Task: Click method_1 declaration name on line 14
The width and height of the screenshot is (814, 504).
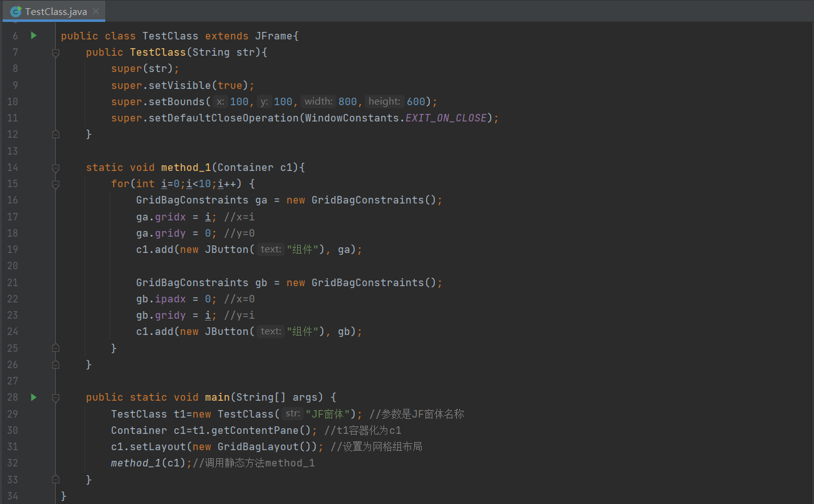Action: click(x=186, y=167)
